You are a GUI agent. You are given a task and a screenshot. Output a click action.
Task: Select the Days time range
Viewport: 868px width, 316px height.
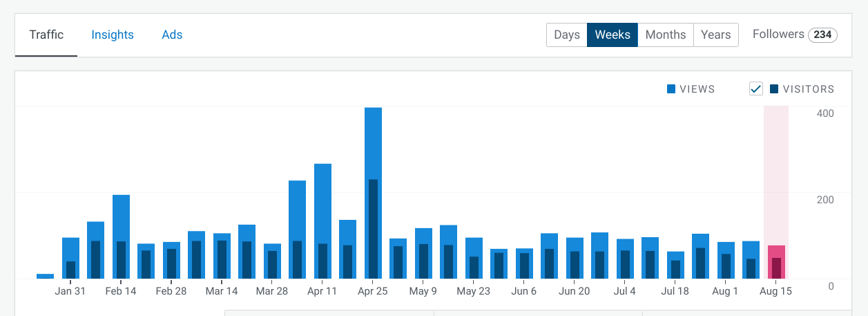pos(566,35)
